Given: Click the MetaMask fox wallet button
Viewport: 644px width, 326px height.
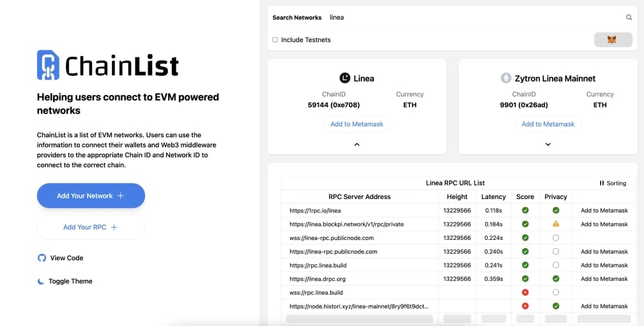Looking at the screenshot, I should (x=613, y=40).
